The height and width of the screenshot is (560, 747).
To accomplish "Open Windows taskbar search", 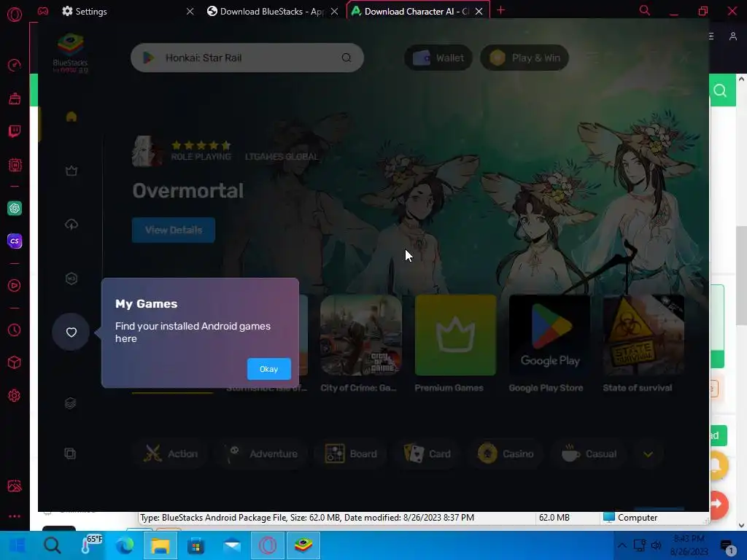I will tap(53, 545).
